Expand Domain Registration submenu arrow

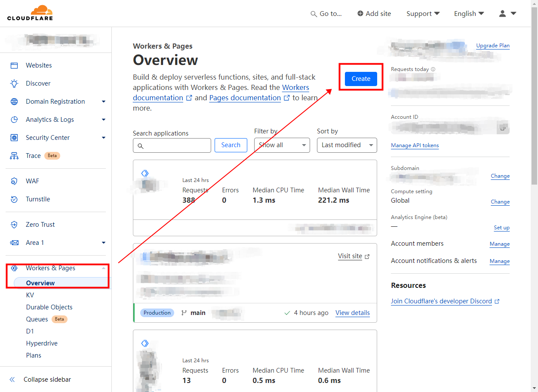(103, 102)
